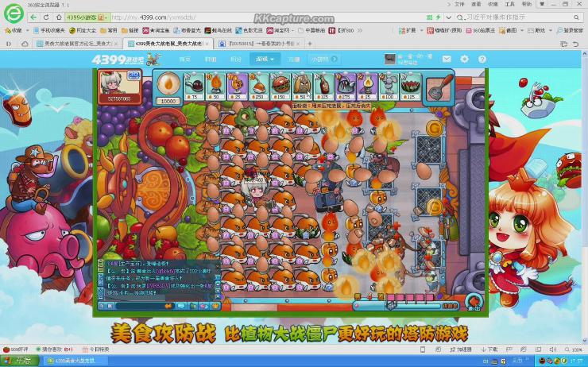Select the flaming cup card costing 25

coord(238,87)
